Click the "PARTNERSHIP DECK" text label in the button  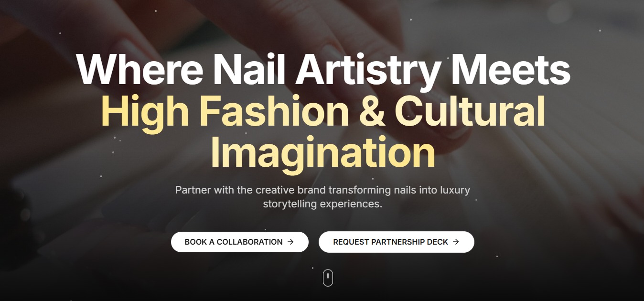(409, 242)
